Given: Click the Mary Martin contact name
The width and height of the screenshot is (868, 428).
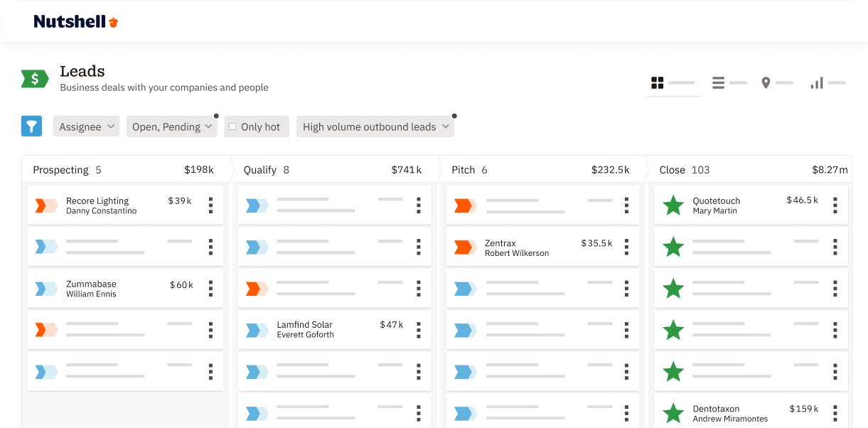Looking at the screenshot, I should coord(714,211).
